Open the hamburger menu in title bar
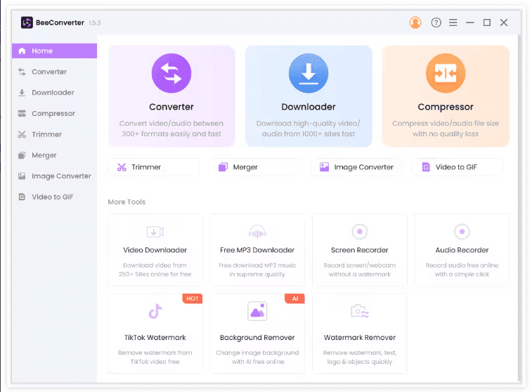The width and height of the screenshot is (532, 392). 453,22
